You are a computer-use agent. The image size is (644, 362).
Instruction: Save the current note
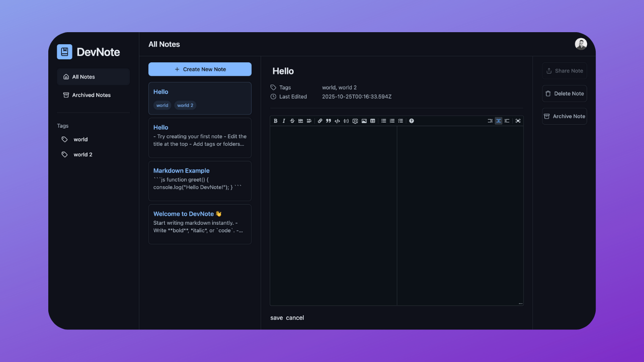coord(276,317)
